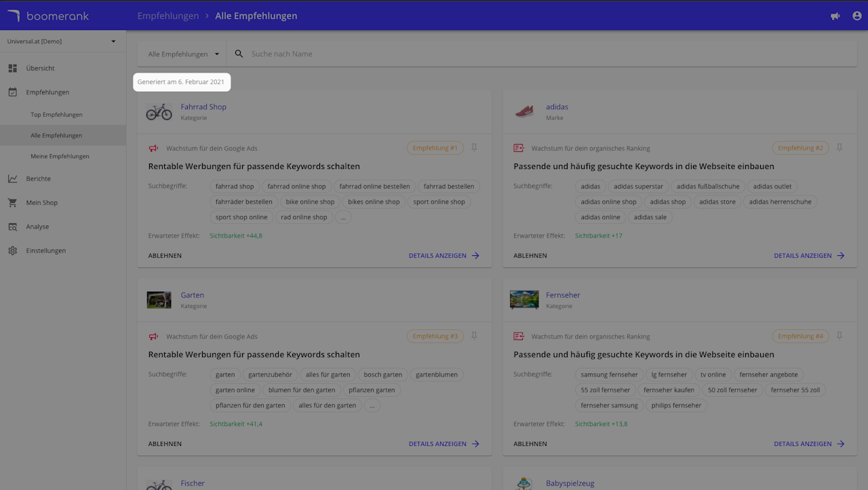
Task: Toggle pin on Empfehlung #4 card
Action: click(x=840, y=336)
